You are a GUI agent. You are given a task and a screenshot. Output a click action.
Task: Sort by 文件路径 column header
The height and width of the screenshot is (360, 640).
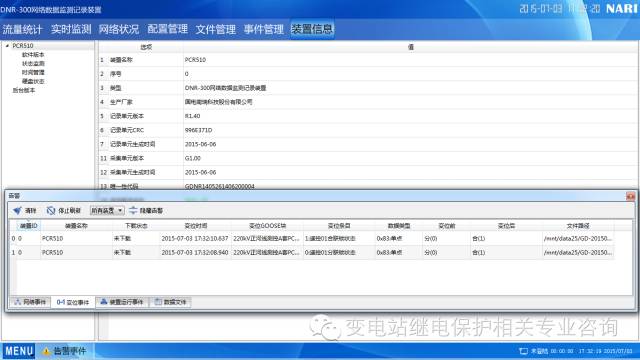[578, 226]
